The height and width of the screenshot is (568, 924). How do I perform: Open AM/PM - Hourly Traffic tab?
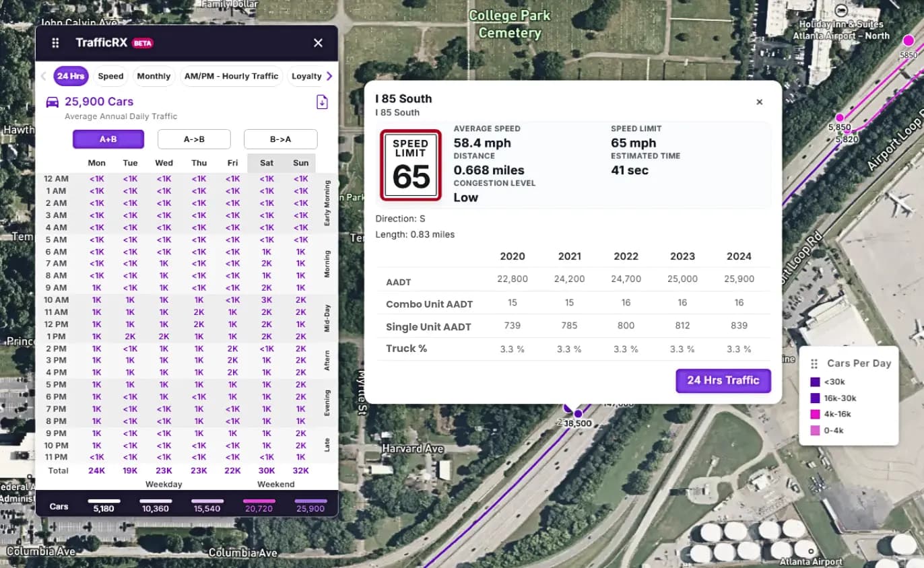[x=231, y=76]
